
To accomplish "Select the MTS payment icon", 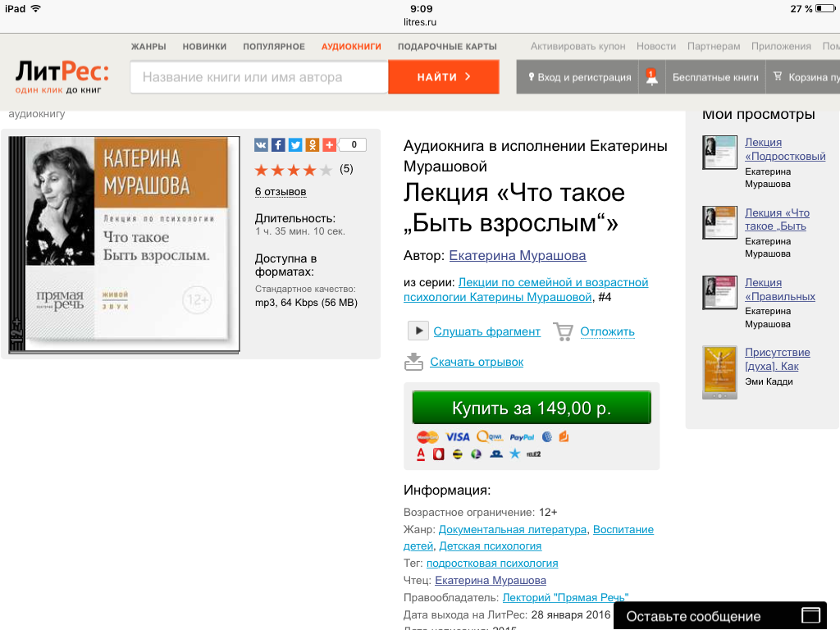I will point(439,454).
